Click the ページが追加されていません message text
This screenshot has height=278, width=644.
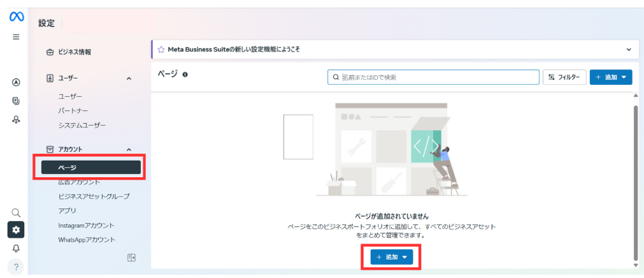[391, 216]
